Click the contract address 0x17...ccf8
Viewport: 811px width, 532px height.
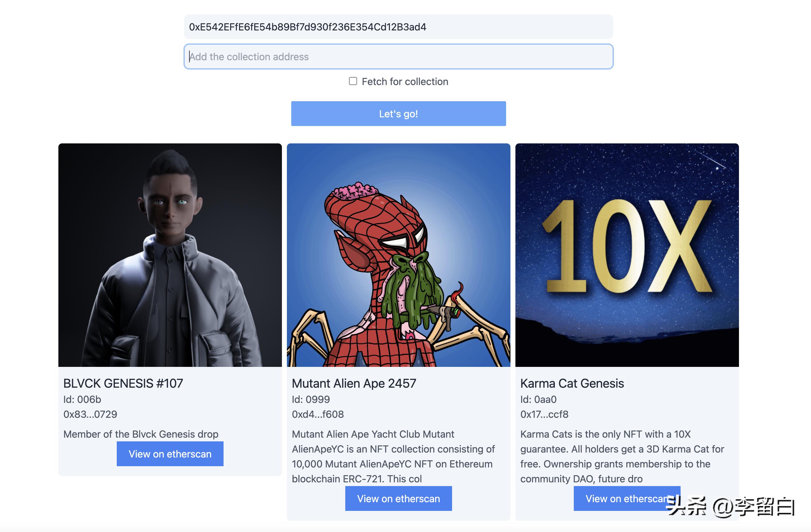(x=545, y=414)
